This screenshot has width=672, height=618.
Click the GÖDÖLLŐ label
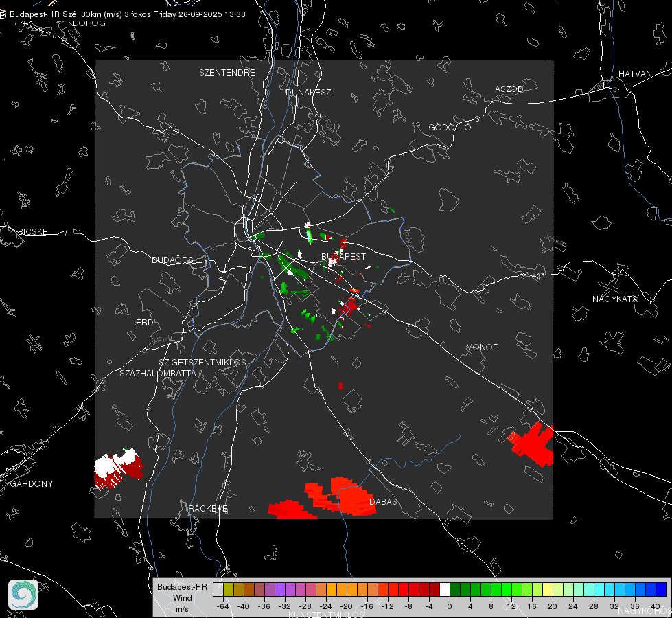(450, 127)
